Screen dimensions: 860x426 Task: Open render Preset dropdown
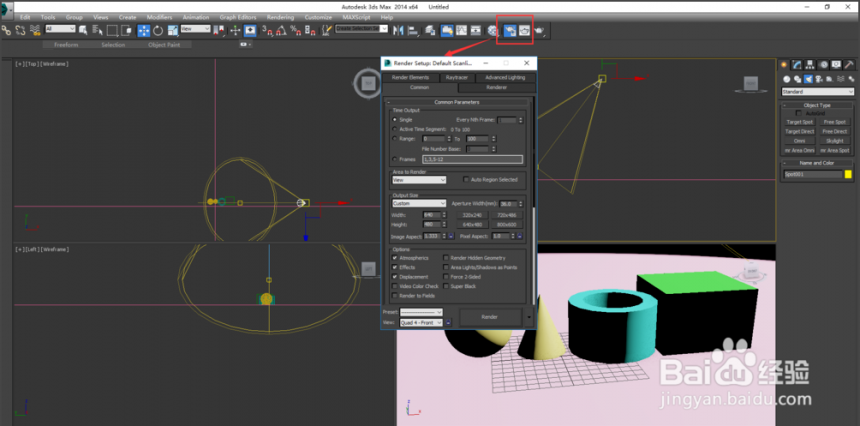click(x=421, y=312)
